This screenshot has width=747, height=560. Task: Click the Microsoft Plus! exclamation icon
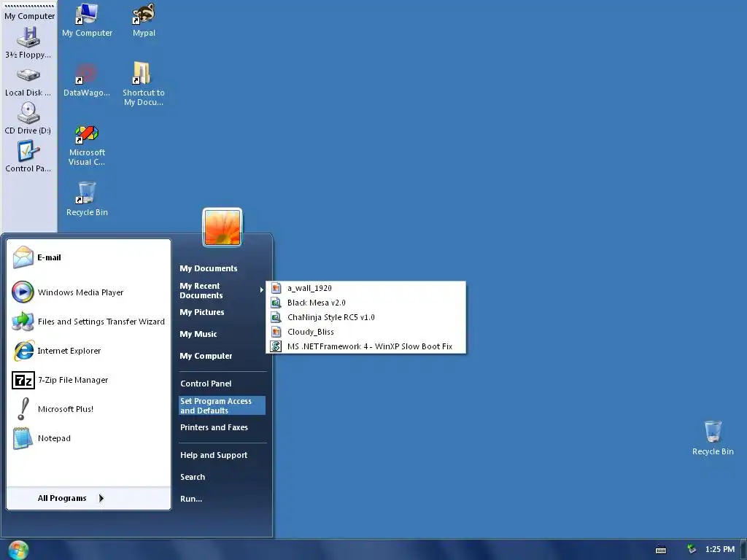pyautogui.click(x=23, y=409)
